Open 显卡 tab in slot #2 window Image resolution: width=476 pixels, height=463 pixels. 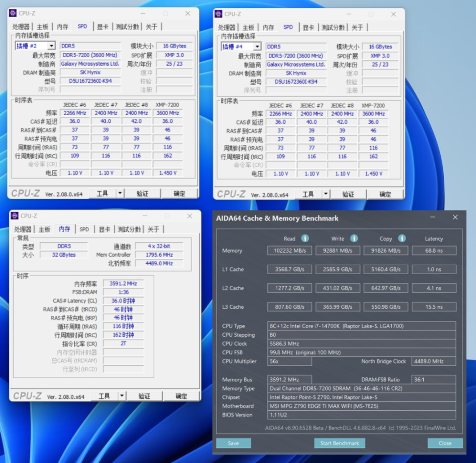[103, 27]
